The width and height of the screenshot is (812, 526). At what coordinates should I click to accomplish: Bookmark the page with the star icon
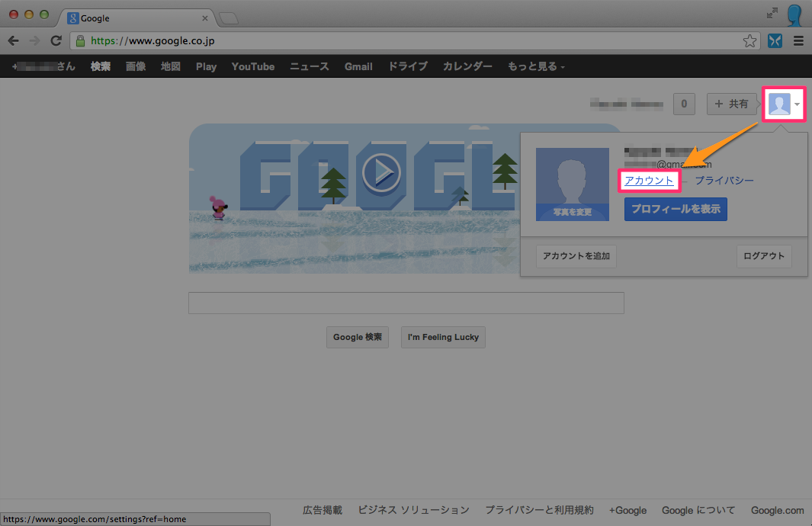click(749, 41)
